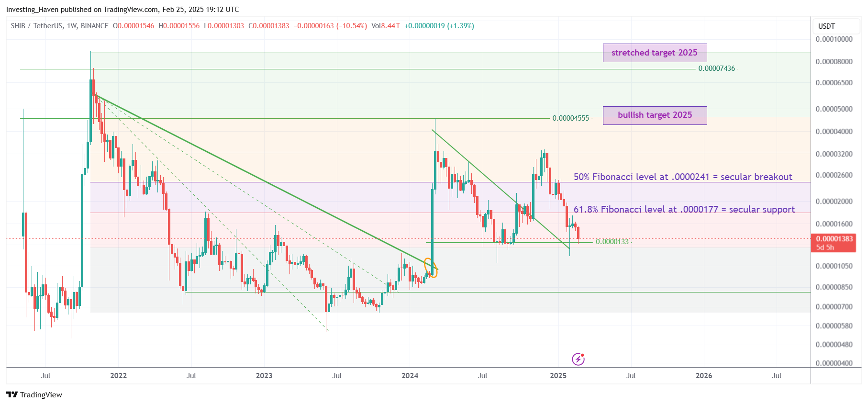This screenshot has width=868, height=405.
Task: Click the current price tag 0.00001383
Action: (835, 238)
